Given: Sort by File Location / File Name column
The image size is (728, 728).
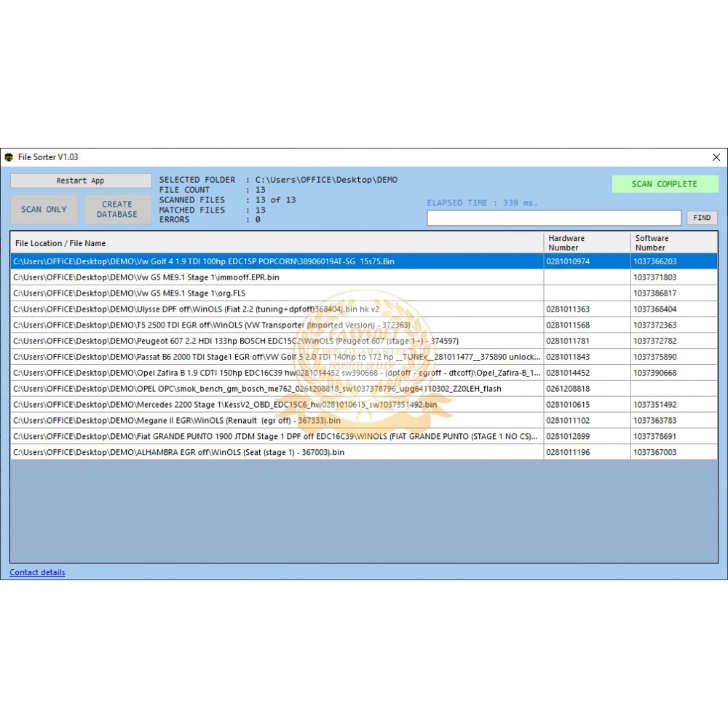Looking at the screenshot, I should (x=277, y=243).
